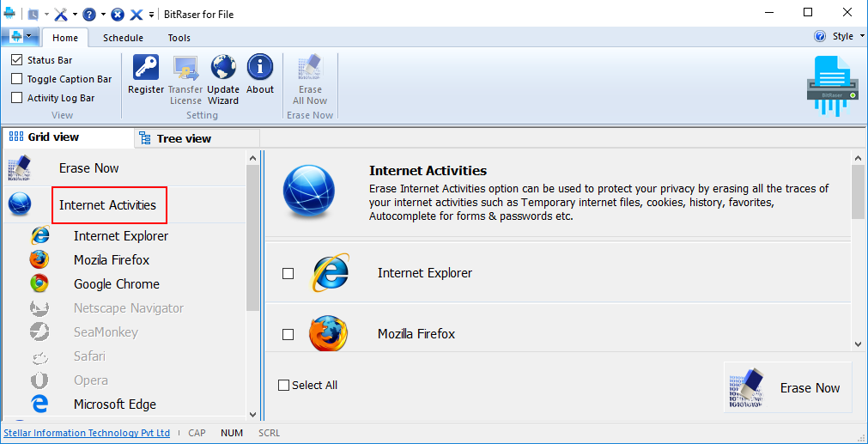Screen dimensions: 868x444
Task: Launch the Update Wizard globe icon
Action: (x=223, y=67)
